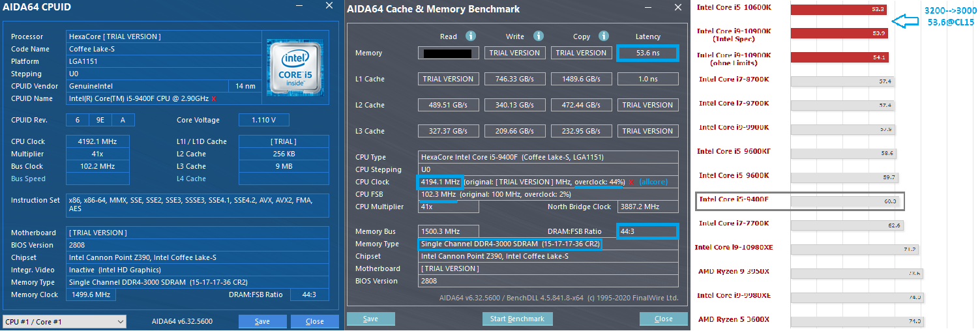Click the Memory Latency 53.6 ns field
This screenshot has height=331, width=980.
(648, 53)
